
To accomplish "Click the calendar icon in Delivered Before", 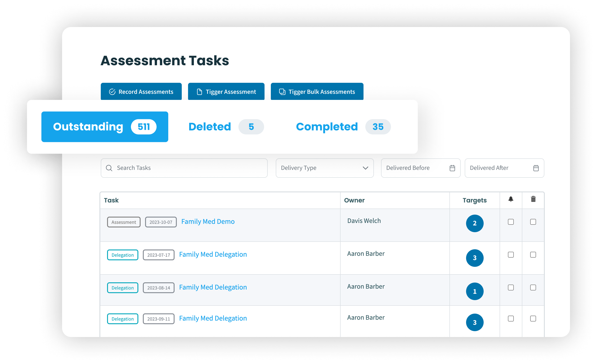I will 452,168.
